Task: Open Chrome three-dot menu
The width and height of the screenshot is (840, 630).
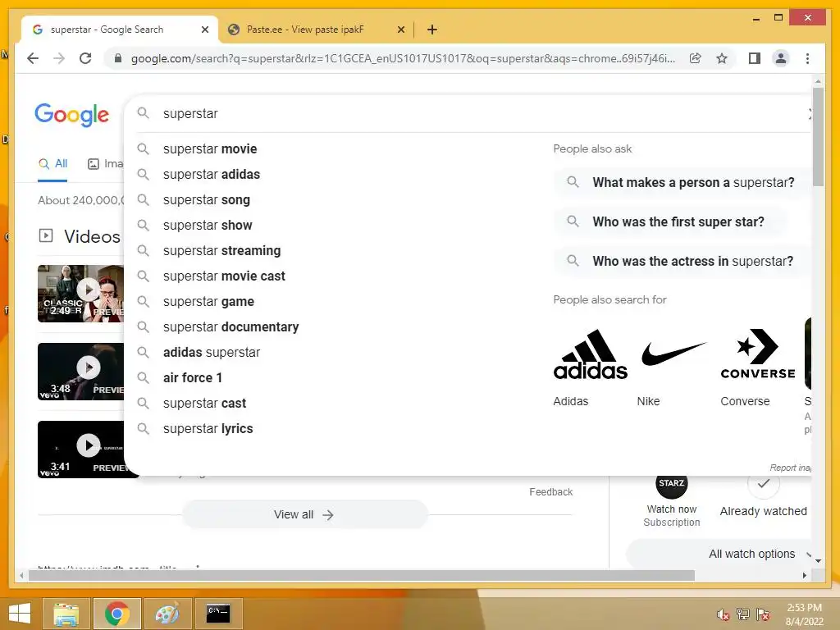Action: 807,58
